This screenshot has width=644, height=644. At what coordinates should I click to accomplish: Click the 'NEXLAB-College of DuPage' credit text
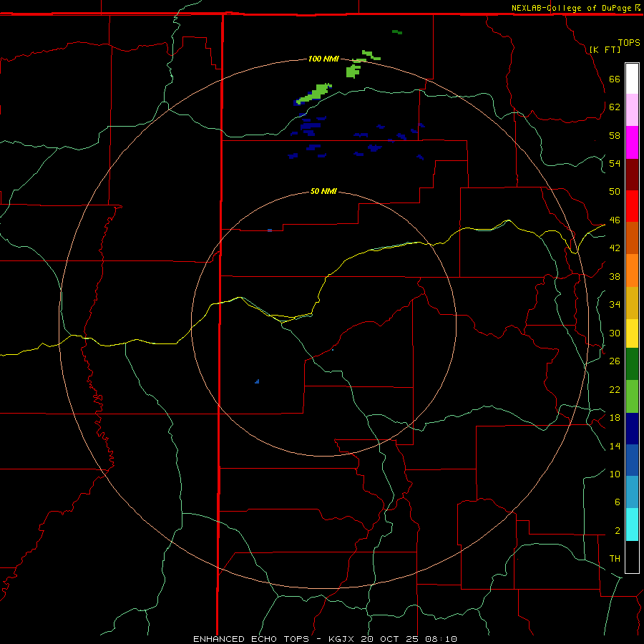[x=571, y=8]
